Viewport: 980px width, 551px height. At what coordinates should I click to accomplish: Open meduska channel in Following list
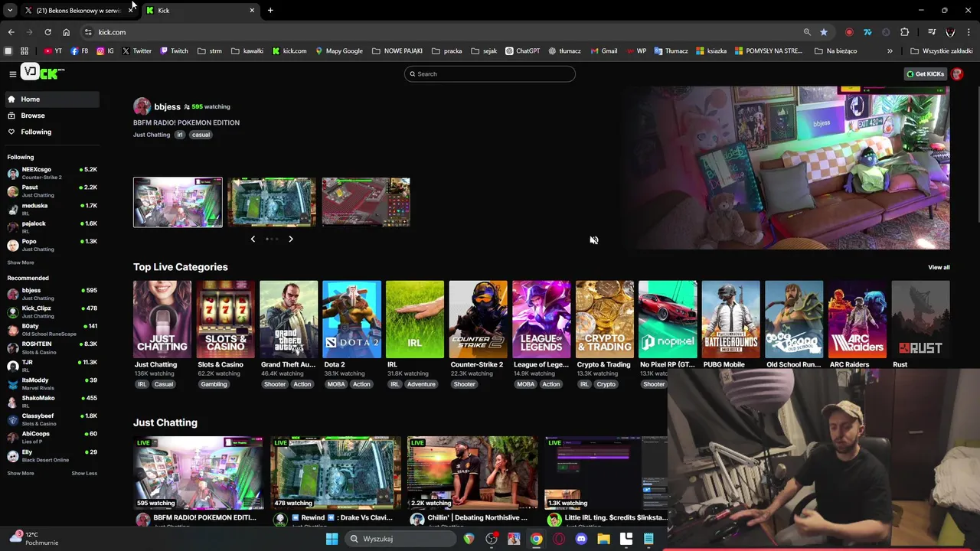point(52,209)
